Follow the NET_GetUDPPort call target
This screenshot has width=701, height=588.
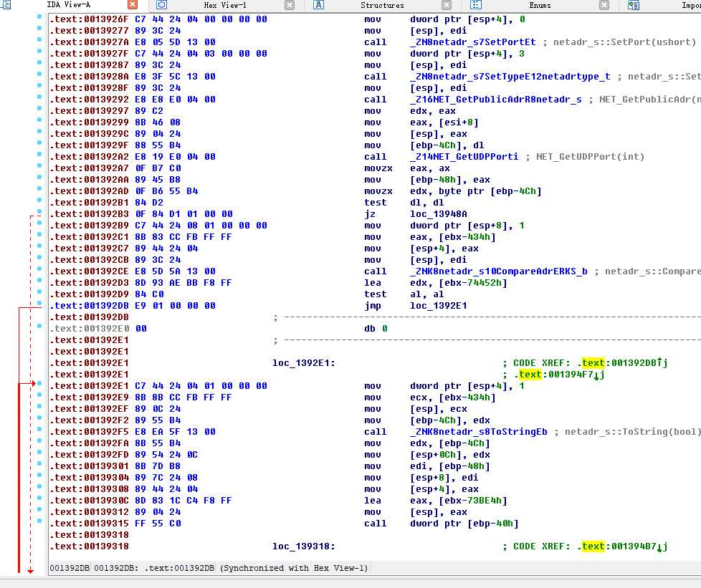(464, 156)
